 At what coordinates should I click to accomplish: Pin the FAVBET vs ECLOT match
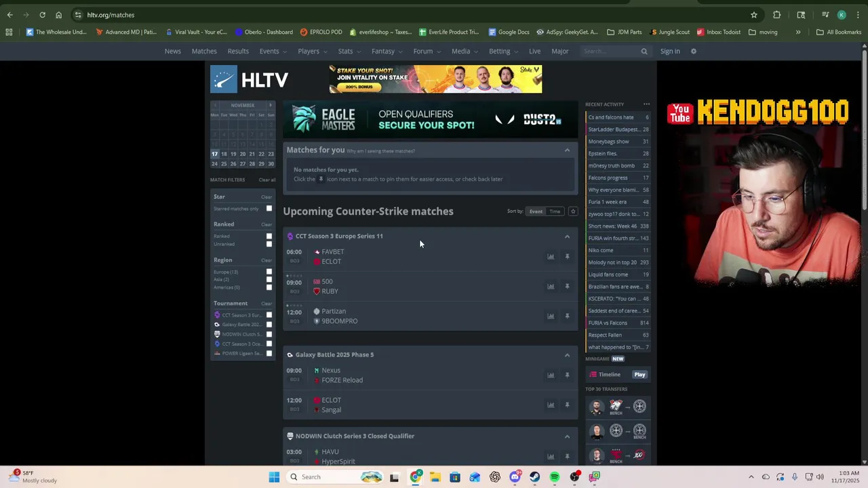567,257
